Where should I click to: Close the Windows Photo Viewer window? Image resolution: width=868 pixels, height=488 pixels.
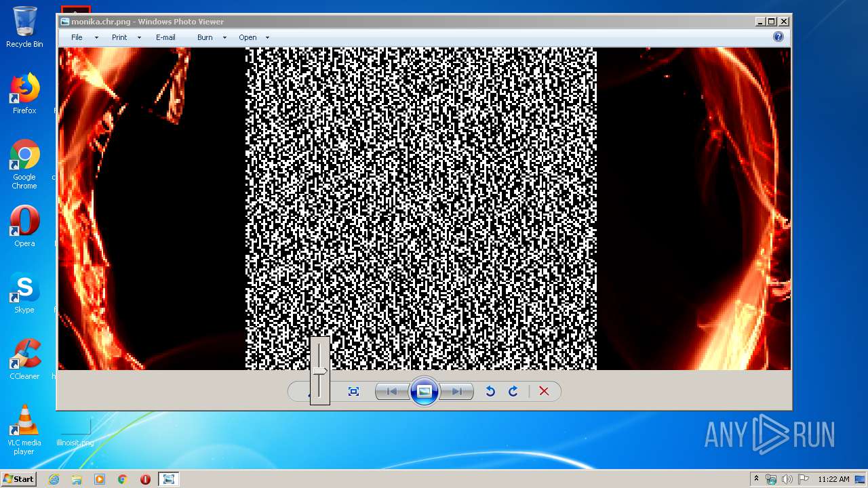[783, 22]
